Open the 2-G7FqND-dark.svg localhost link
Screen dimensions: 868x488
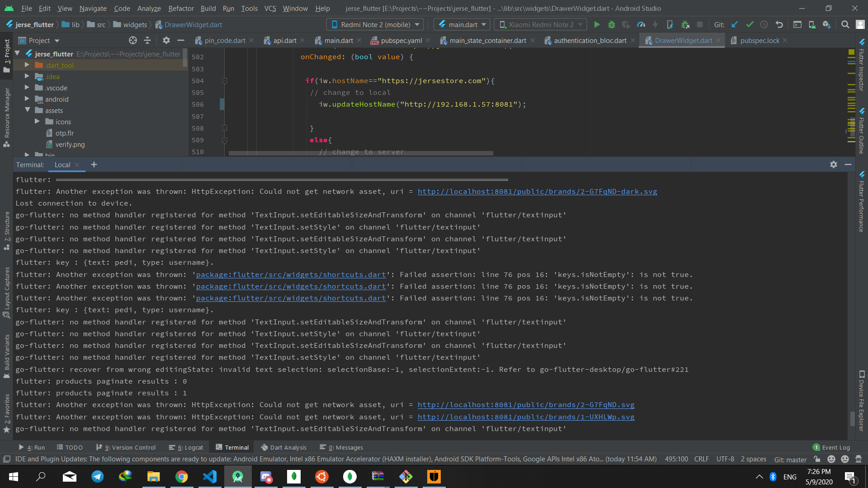coord(537,192)
